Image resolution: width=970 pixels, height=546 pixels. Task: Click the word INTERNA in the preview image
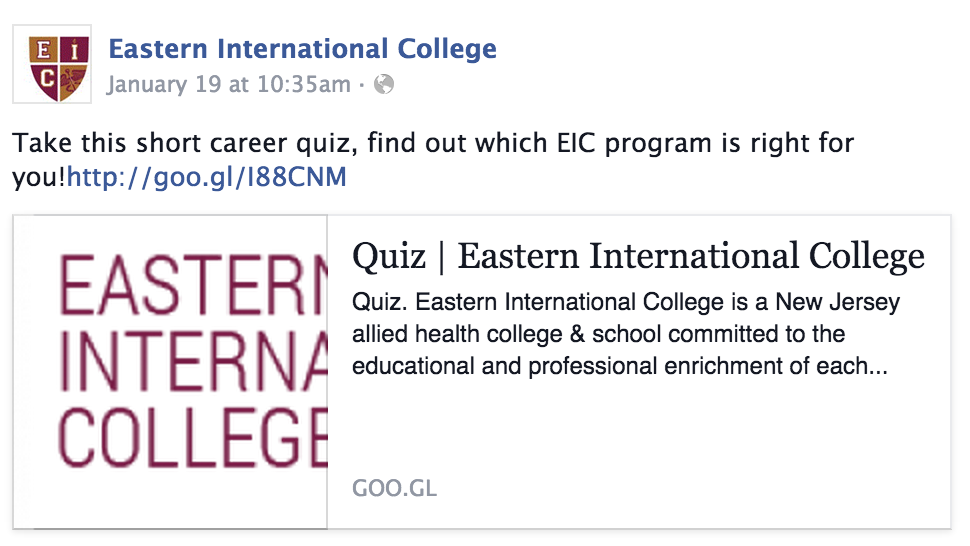193,360
